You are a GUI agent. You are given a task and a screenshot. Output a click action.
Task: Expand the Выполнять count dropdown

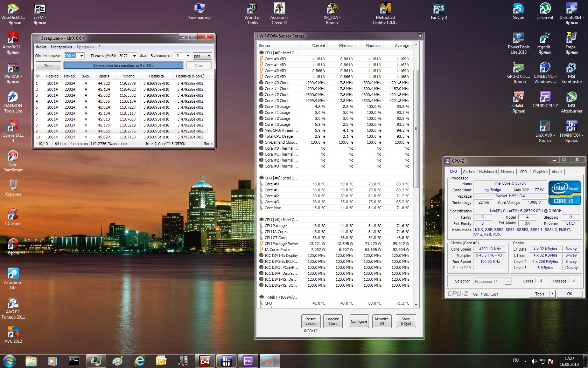[x=188, y=56]
